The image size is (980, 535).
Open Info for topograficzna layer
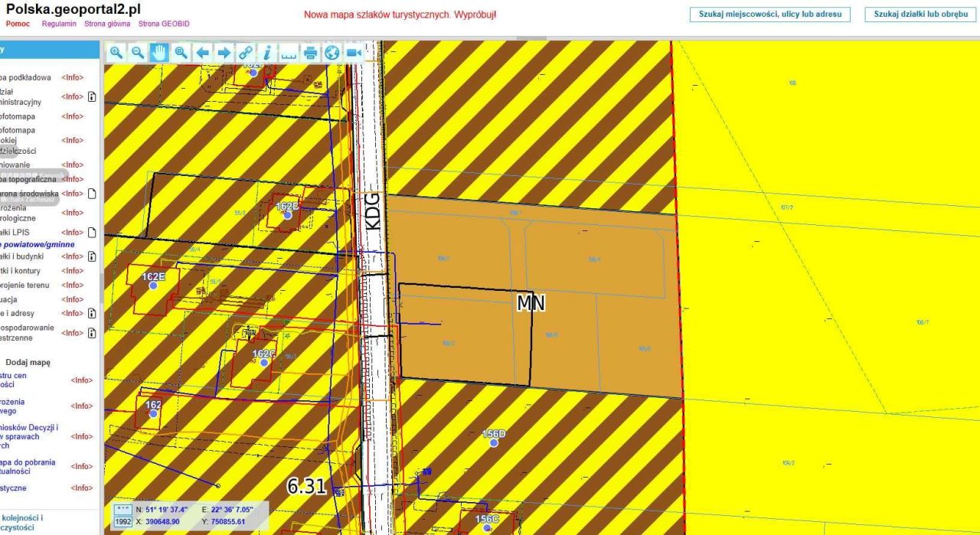pos(72,179)
